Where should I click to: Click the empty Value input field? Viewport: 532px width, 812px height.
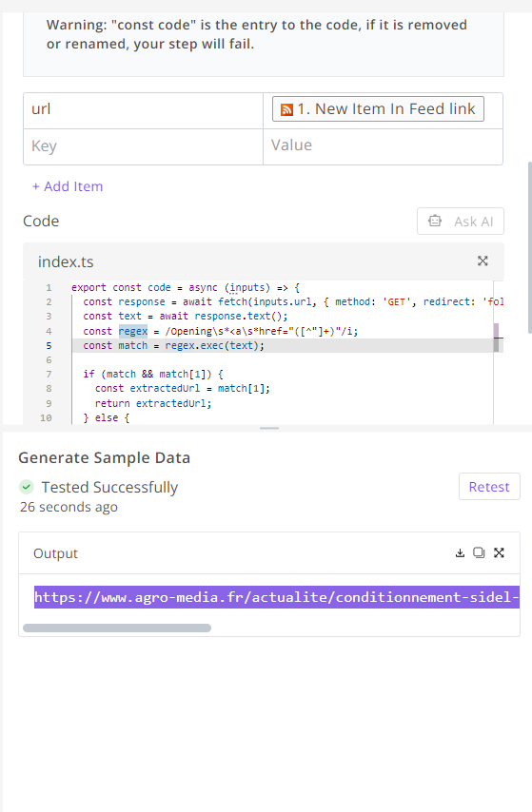[383, 146]
